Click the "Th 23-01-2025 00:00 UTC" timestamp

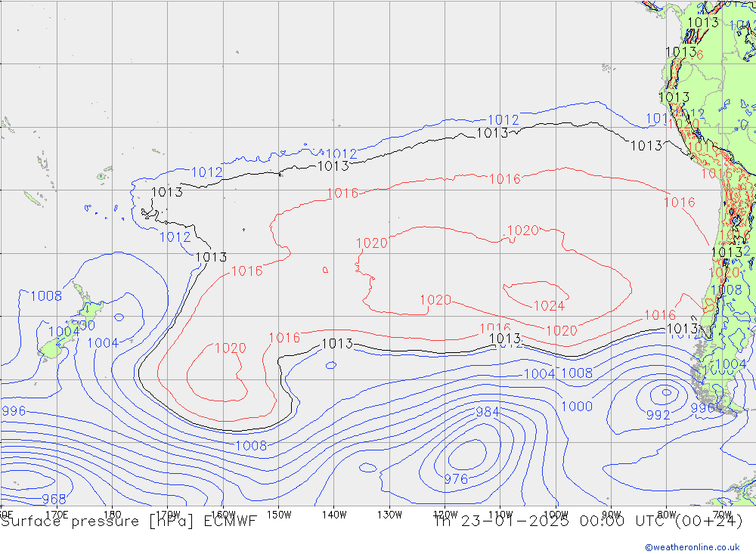click(550, 522)
